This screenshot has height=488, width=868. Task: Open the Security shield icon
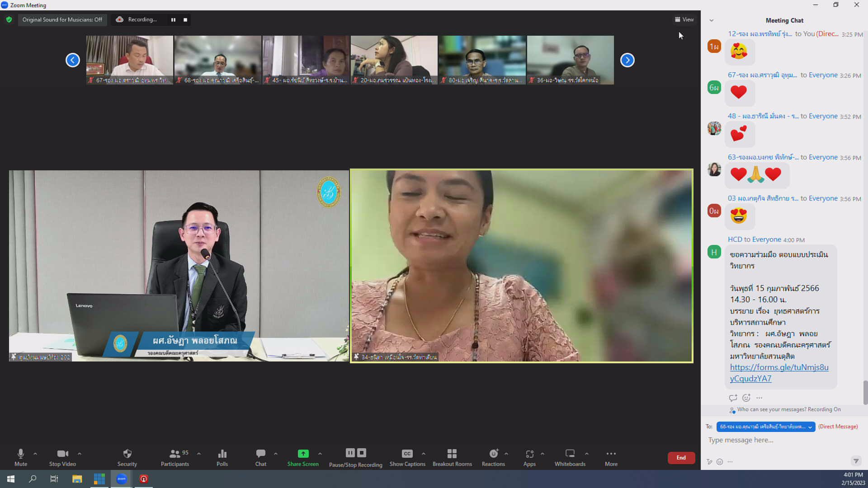[x=127, y=454]
